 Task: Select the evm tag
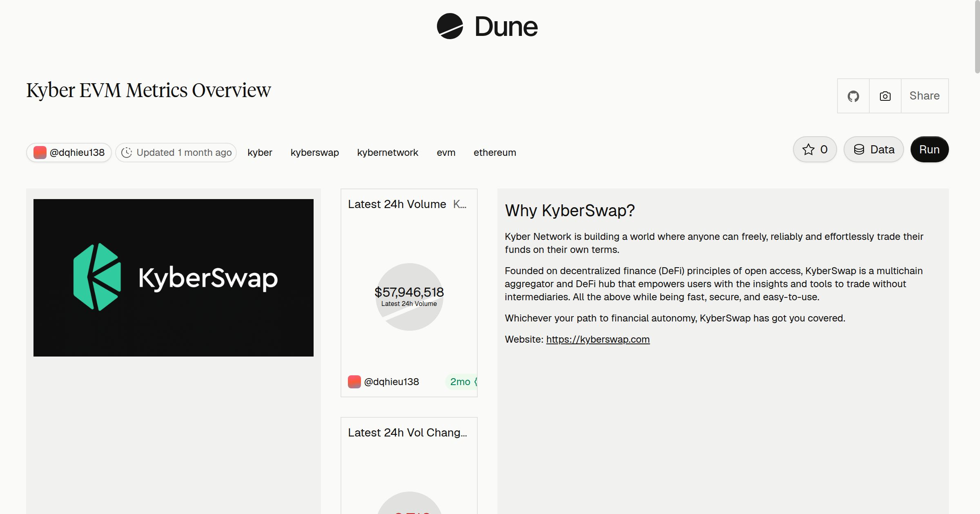pyautogui.click(x=446, y=153)
